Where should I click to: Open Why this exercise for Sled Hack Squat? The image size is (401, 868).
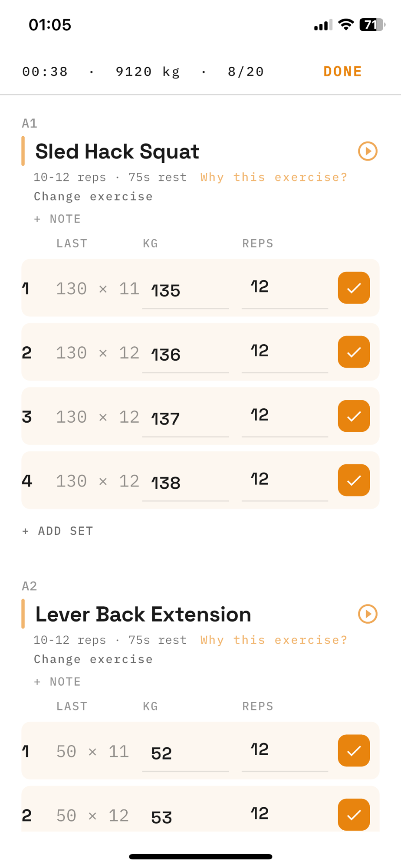coord(274,177)
